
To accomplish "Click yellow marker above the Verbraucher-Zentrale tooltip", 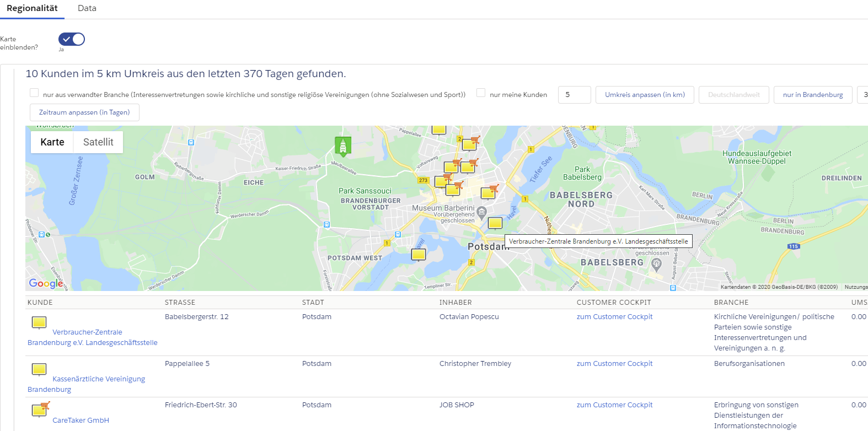I will [495, 223].
